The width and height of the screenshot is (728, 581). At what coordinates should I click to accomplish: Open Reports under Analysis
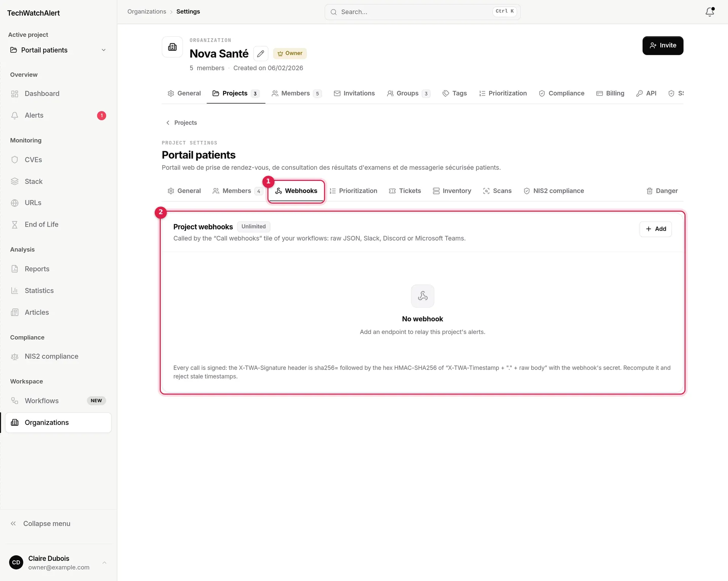coord(58,269)
